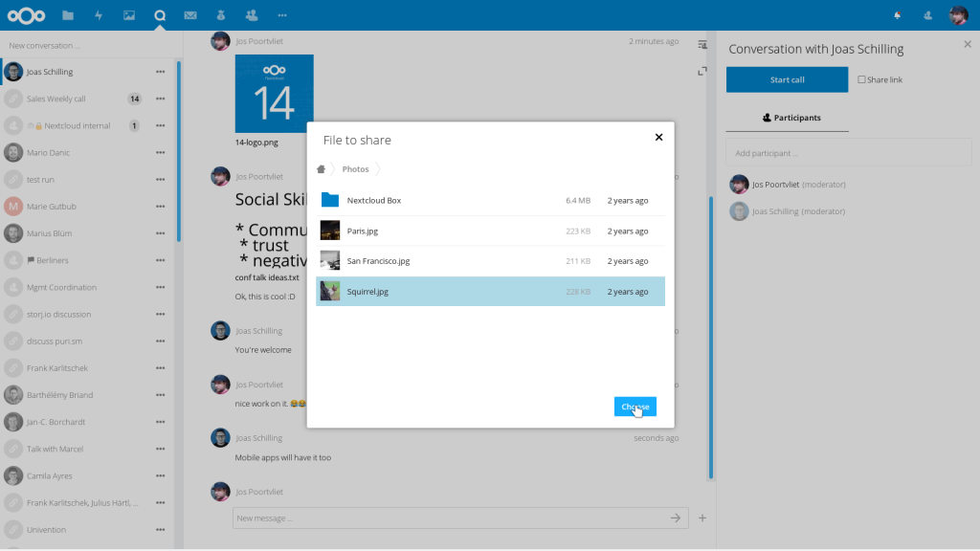The height and width of the screenshot is (551, 980).
Task: Open options menu for Sales Weekly call
Action: 160,99
